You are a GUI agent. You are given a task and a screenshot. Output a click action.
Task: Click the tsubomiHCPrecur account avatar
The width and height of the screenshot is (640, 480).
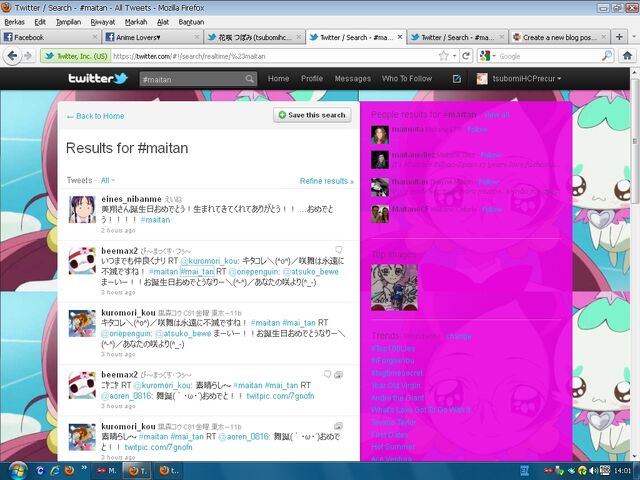(x=482, y=78)
